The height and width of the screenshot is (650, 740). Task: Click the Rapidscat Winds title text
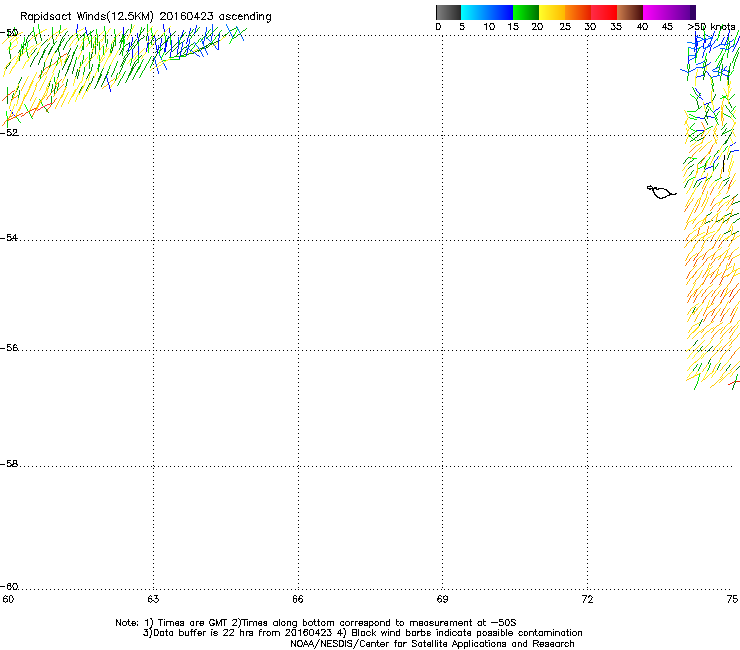tap(146, 17)
